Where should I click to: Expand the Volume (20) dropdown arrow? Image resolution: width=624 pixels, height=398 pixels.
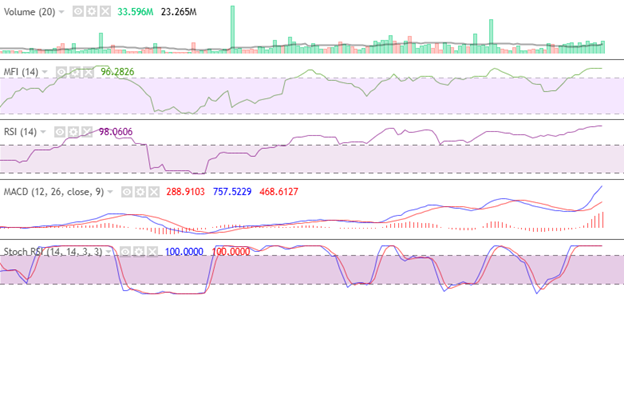click(x=62, y=12)
